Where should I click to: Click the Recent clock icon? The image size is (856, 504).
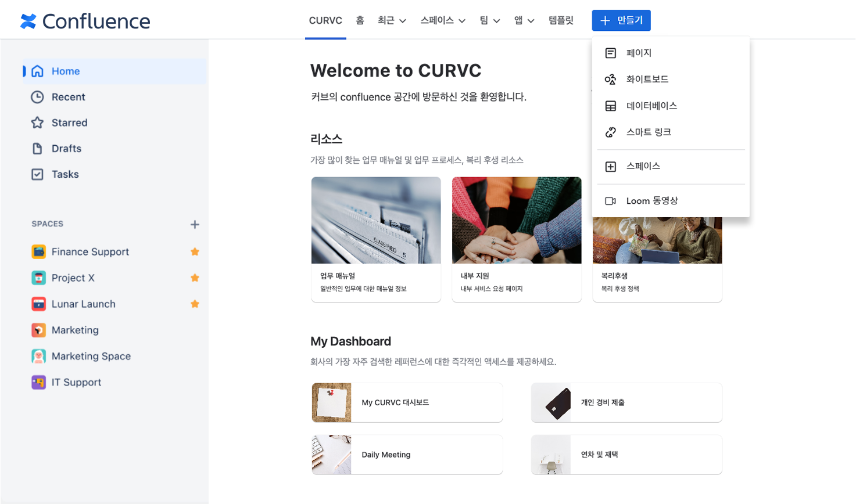[37, 97]
